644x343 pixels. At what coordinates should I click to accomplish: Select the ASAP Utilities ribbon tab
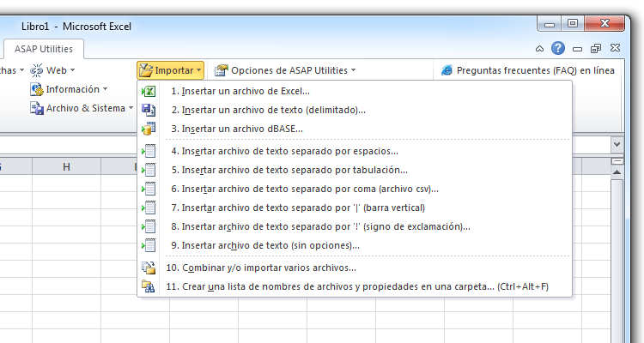pos(44,49)
